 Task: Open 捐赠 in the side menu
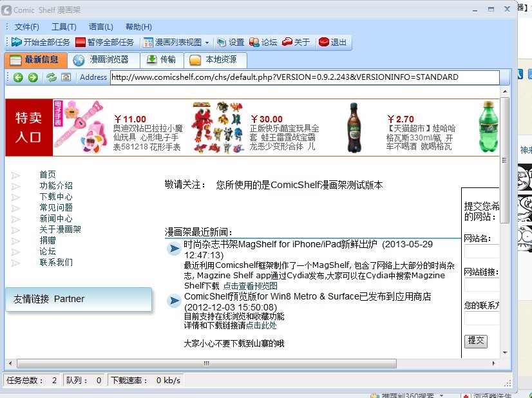click(x=48, y=240)
